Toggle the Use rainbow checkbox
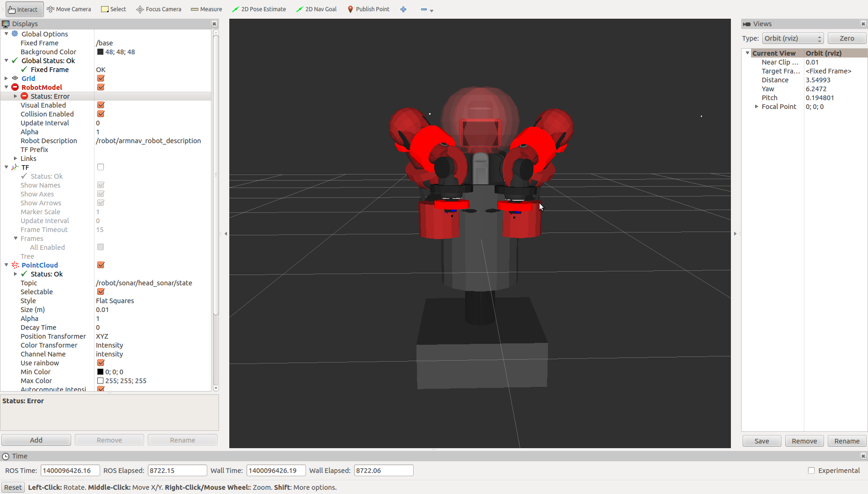868x494 pixels. (101, 363)
